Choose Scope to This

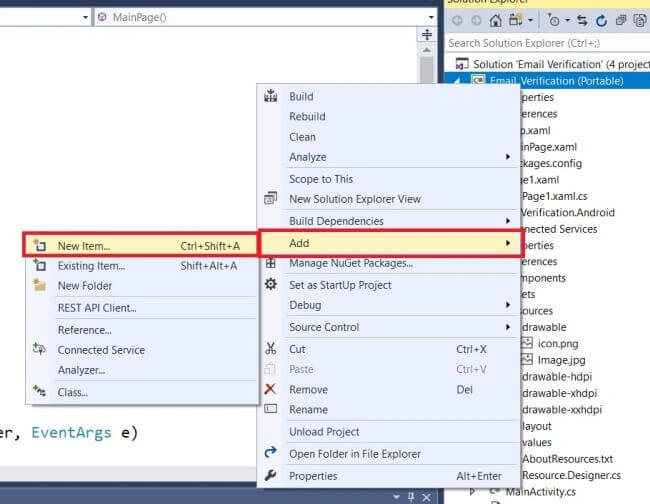click(x=321, y=179)
